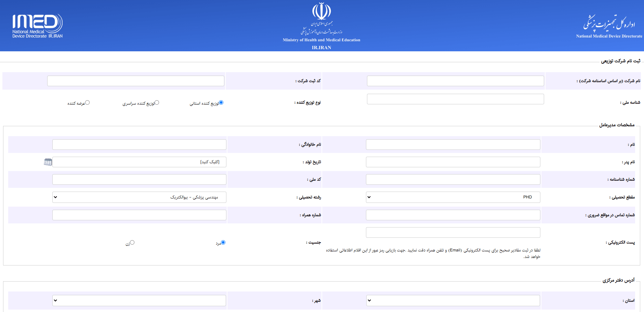Click the birth date field with placeholder text
The width and height of the screenshot is (644, 312).
click(139, 162)
